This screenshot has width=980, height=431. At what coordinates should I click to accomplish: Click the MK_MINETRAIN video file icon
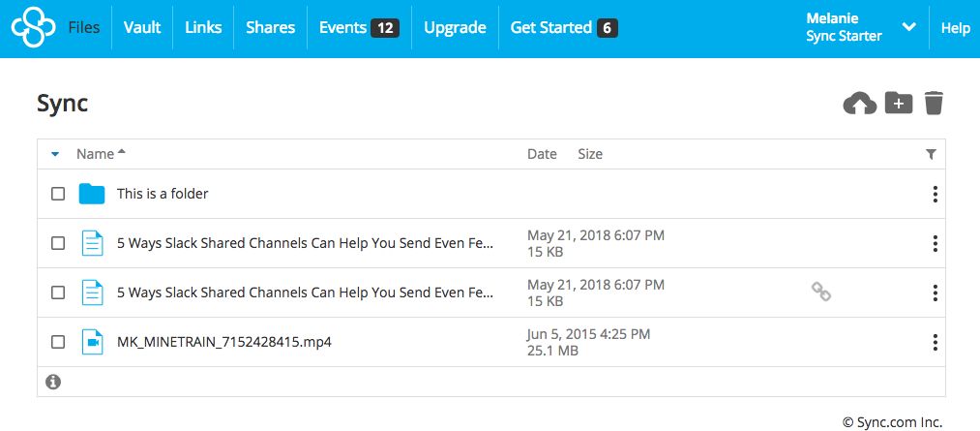pos(92,342)
